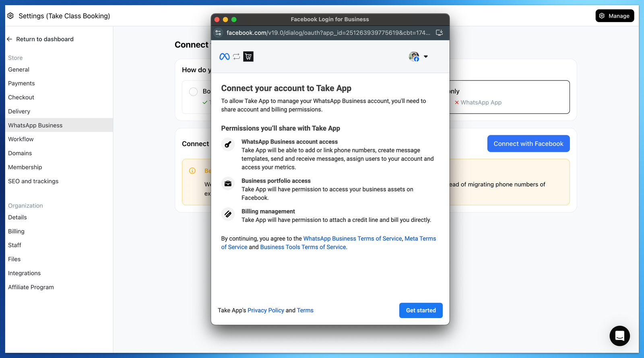
Task: Click the Get started button
Action: (x=421, y=310)
